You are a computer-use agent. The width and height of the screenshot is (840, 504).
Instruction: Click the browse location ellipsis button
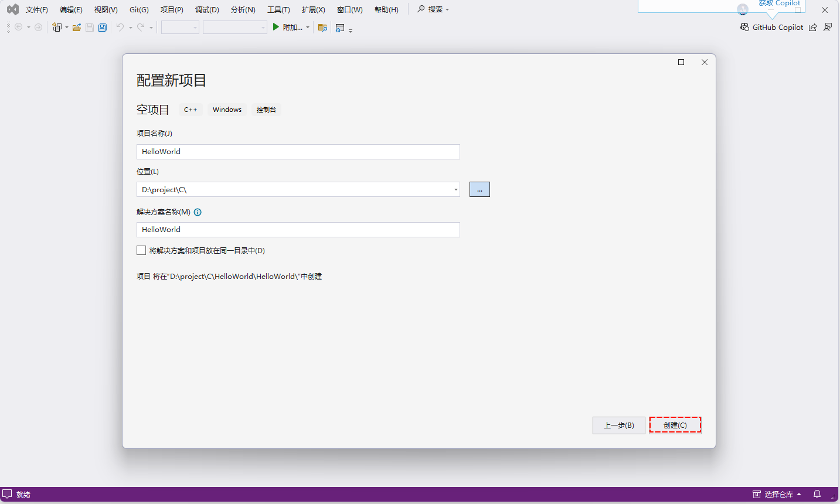pos(479,189)
